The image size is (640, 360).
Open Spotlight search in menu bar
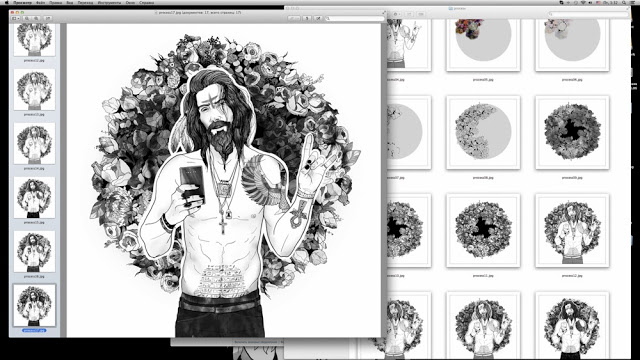point(624,2)
